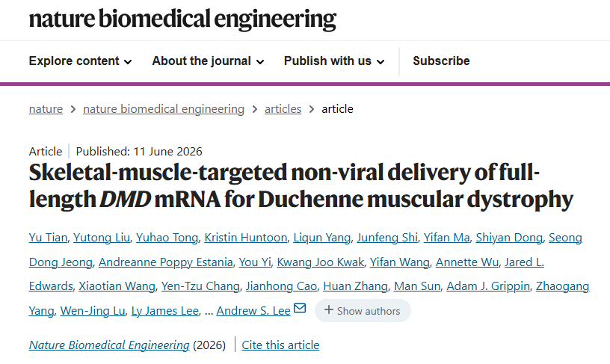The width and height of the screenshot is (610, 364).
Task: Select author Andreanne Poppy Estania
Action: (165, 262)
